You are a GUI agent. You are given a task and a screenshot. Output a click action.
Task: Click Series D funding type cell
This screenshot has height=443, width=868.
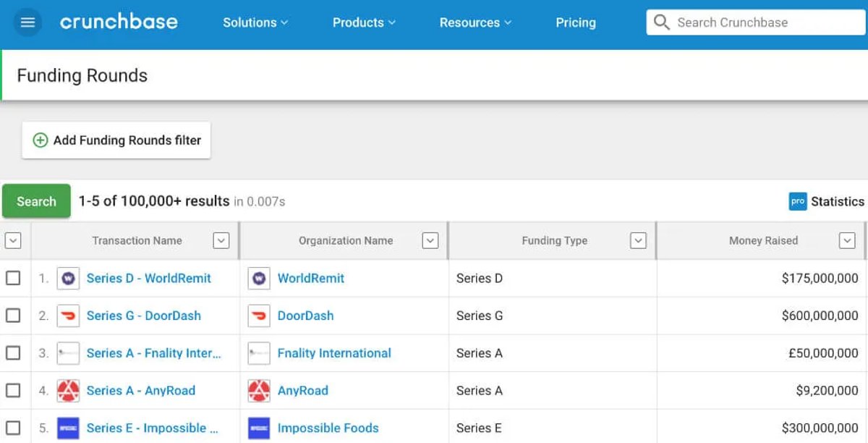point(480,278)
